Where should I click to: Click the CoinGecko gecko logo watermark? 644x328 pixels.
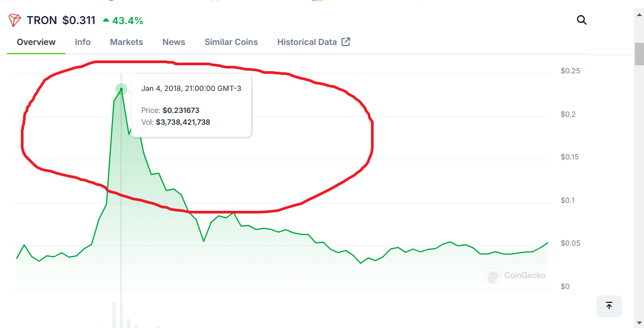pos(493,276)
